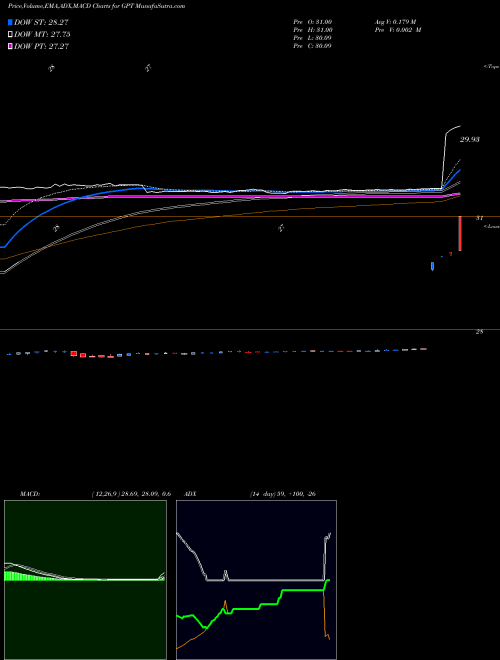This screenshot has height=660, width=500.
Task: Click the 'MACD:' panel label
Action: [x=30, y=494]
